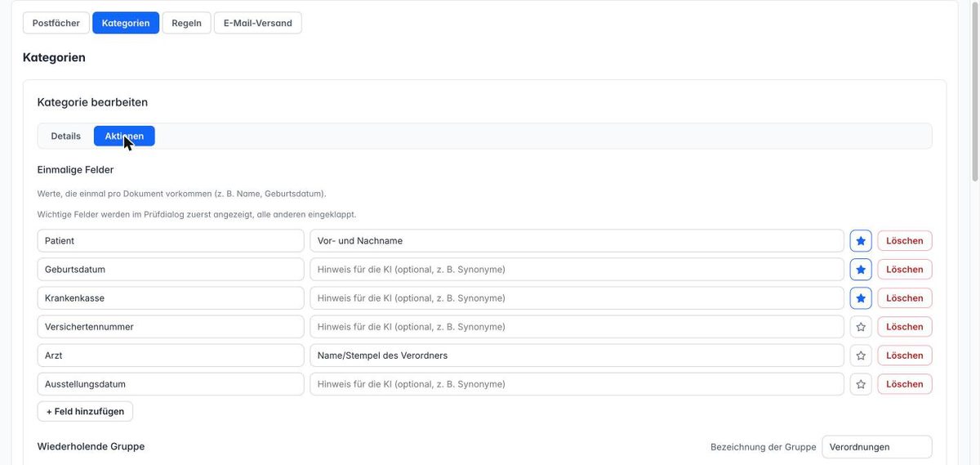Click the + Feld hinzufügen button

pyautogui.click(x=85, y=411)
